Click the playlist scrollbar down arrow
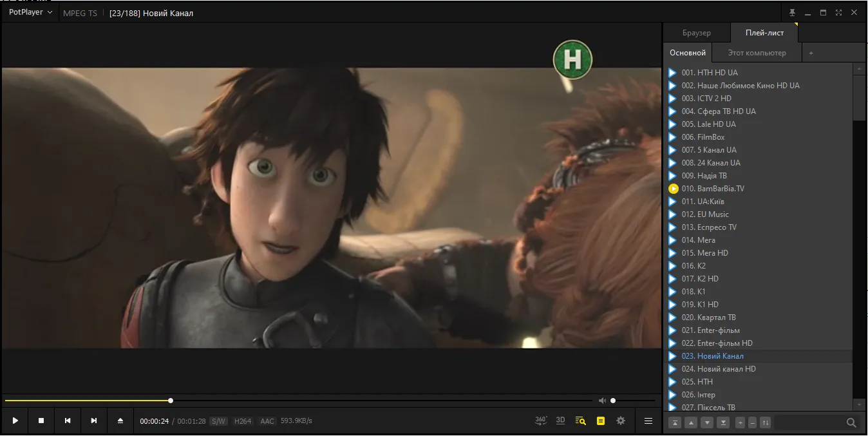This screenshot has width=868, height=436. pos(859,404)
